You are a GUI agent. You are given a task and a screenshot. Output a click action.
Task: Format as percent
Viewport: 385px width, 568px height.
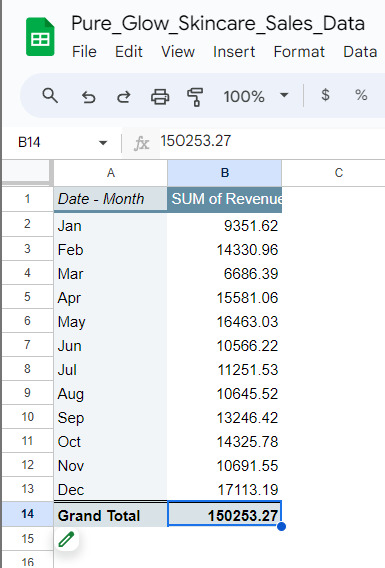[361, 95]
